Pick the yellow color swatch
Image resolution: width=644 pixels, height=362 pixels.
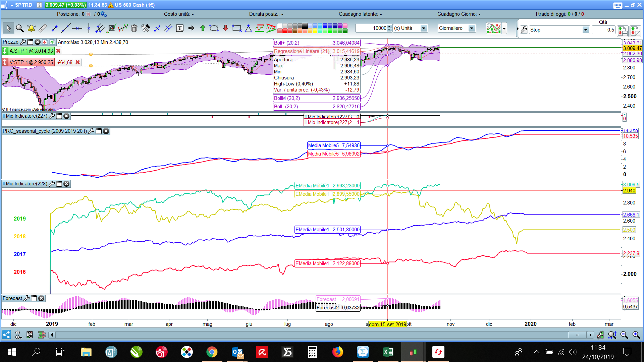315,31
